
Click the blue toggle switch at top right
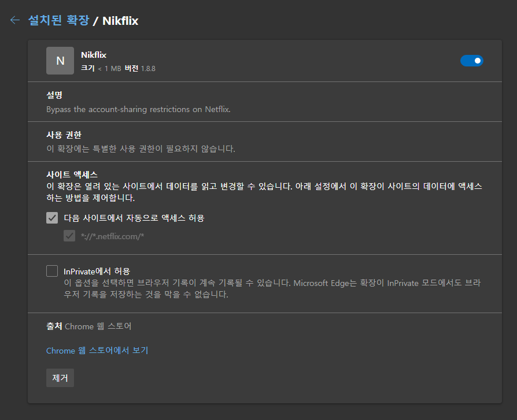tap(472, 61)
